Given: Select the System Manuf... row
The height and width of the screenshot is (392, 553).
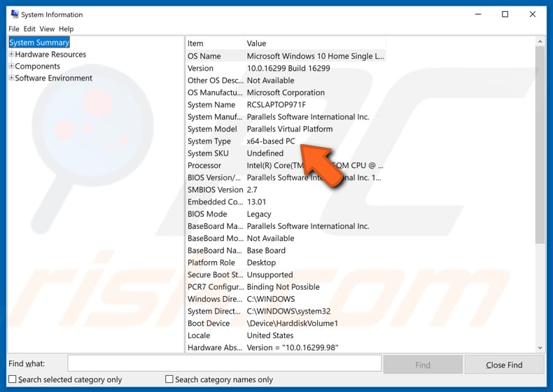Looking at the screenshot, I should point(286,117).
